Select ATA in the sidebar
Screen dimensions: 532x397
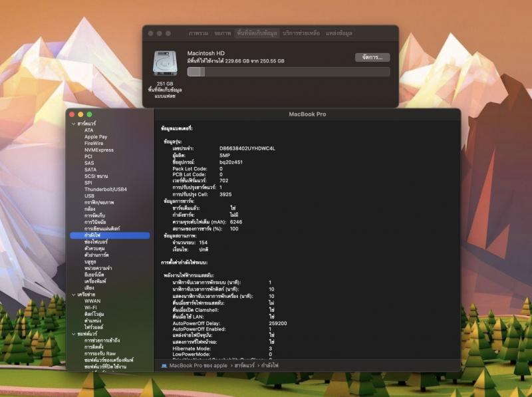click(89, 130)
